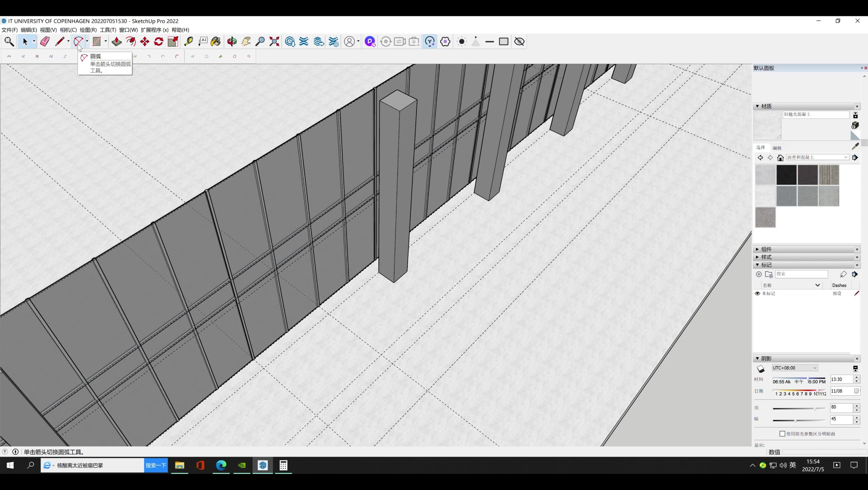Pick the Tape Measure tool
The width and height of the screenshot is (868, 490).
pyautogui.click(x=188, y=42)
